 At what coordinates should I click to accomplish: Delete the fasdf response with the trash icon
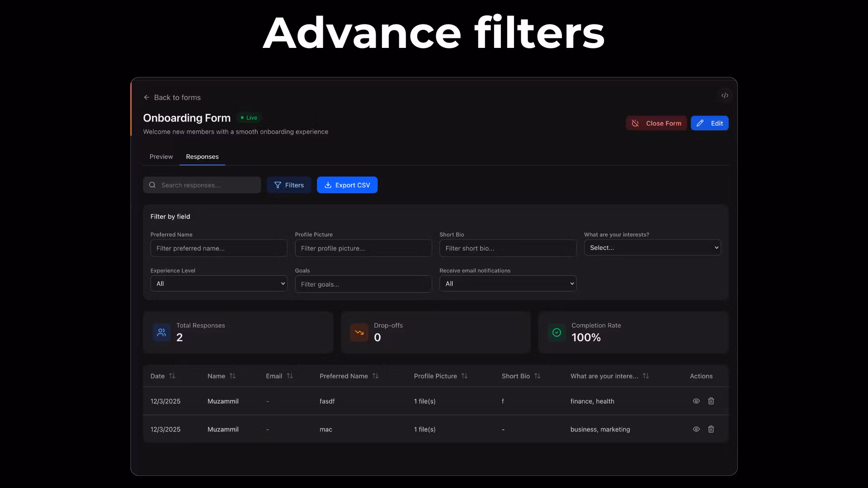click(x=711, y=401)
